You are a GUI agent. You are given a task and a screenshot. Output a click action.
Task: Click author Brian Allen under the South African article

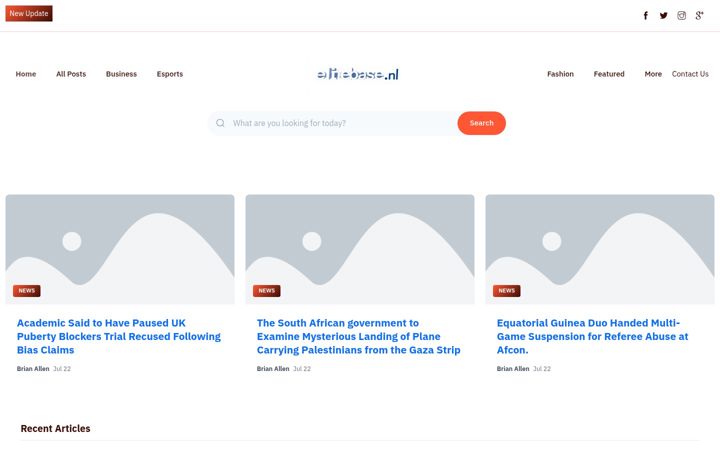click(273, 369)
